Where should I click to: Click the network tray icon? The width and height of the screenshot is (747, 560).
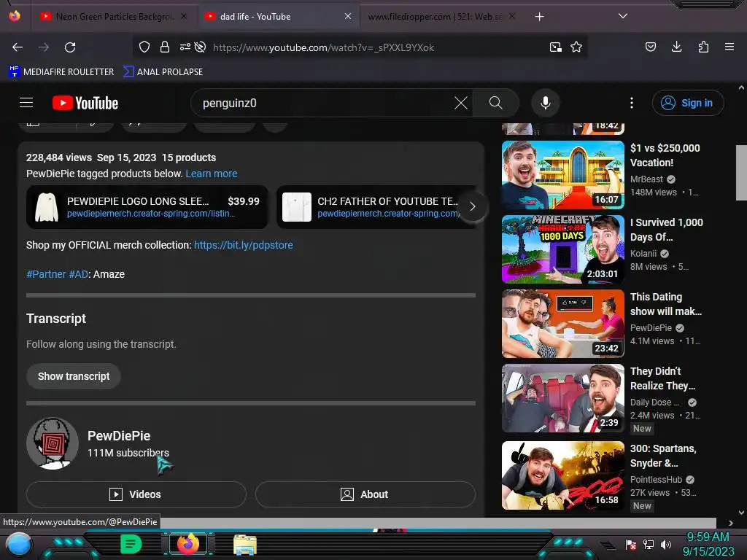(649, 545)
